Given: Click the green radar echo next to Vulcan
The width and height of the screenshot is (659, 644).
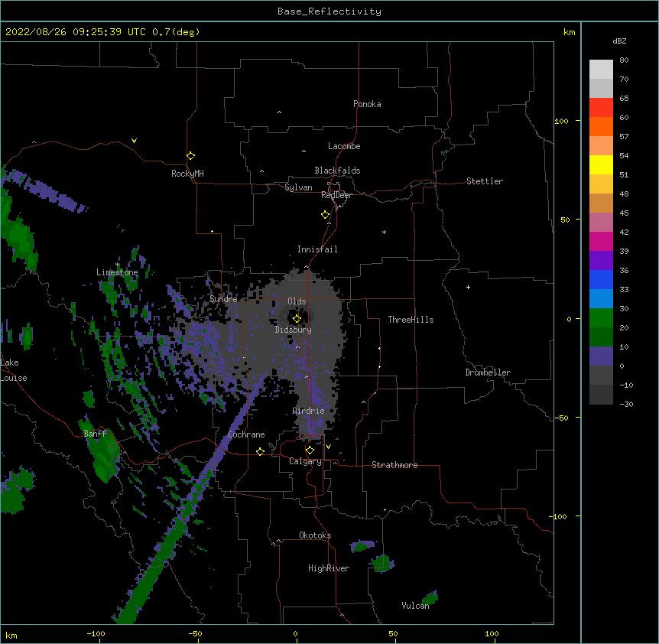Looking at the screenshot, I should click(430, 597).
